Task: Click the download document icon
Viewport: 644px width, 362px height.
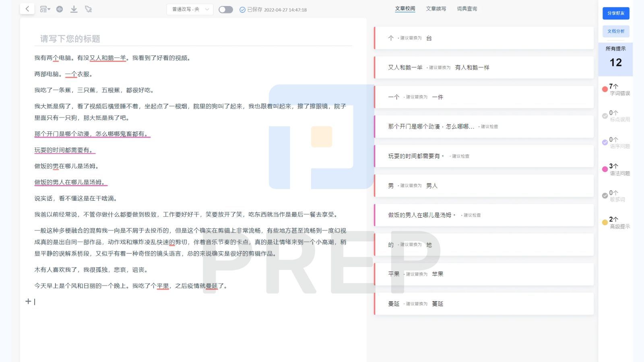Action: [x=74, y=9]
